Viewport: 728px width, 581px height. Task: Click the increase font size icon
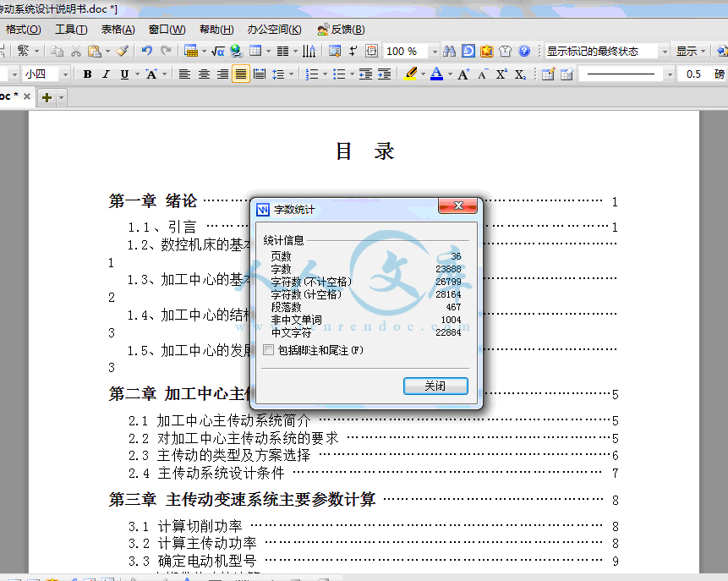point(463,74)
